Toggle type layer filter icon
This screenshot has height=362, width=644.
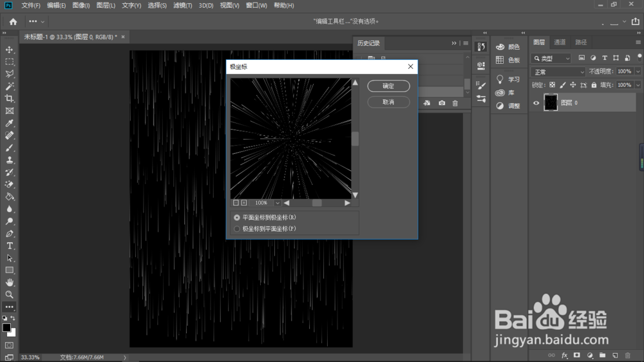coord(605,58)
